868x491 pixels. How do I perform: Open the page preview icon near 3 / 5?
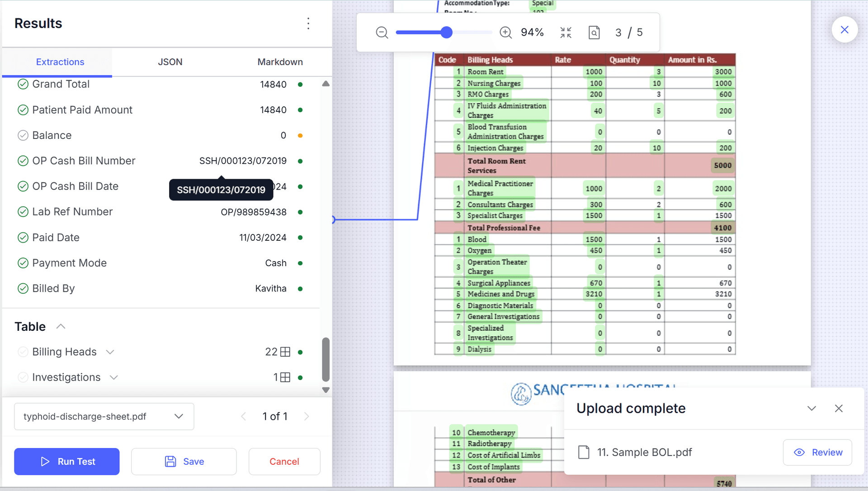coord(594,32)
